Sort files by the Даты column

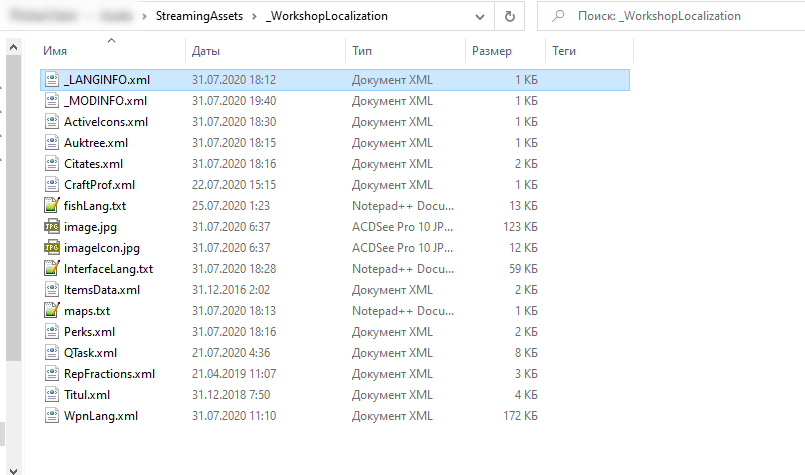coord(265,51)
